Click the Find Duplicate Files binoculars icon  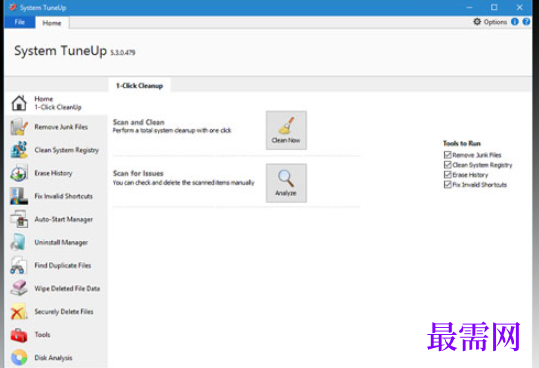19,265
